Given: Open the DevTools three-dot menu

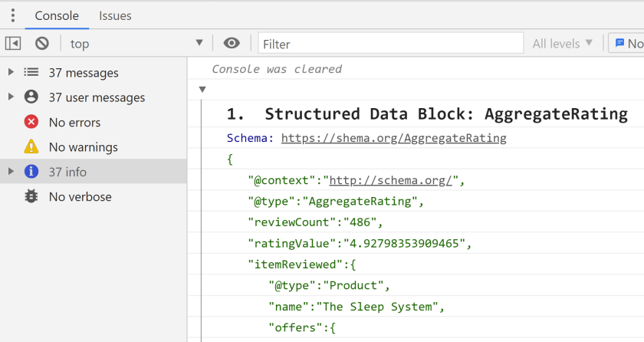Looking at the screenshot, I should click(x=12, y=15).
